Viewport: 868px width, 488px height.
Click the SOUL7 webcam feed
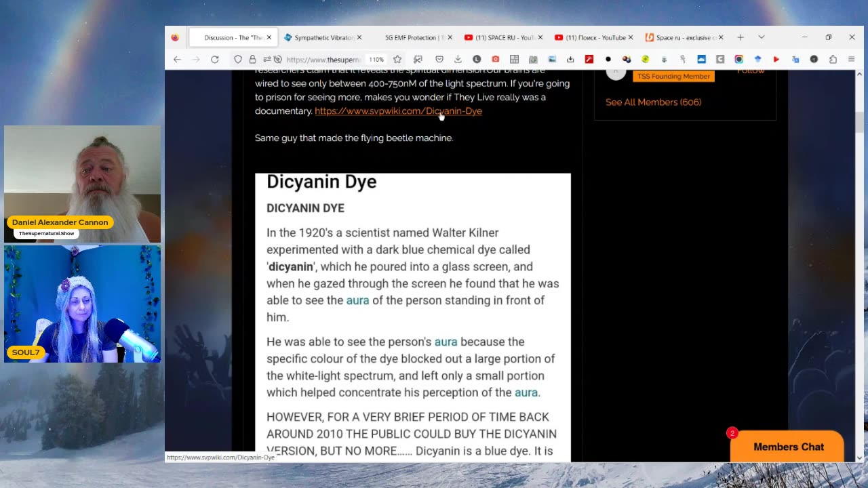(83, 304)
